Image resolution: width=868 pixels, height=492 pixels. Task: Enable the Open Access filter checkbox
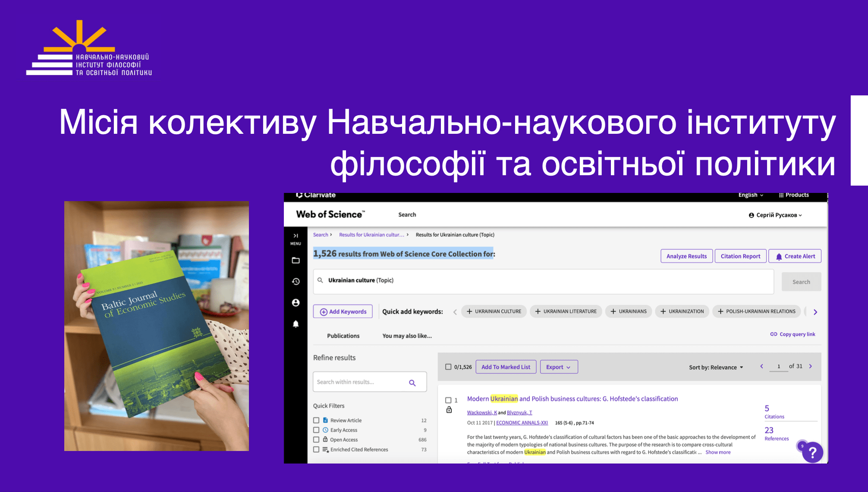pyautogui.click(x=316, y=439)
